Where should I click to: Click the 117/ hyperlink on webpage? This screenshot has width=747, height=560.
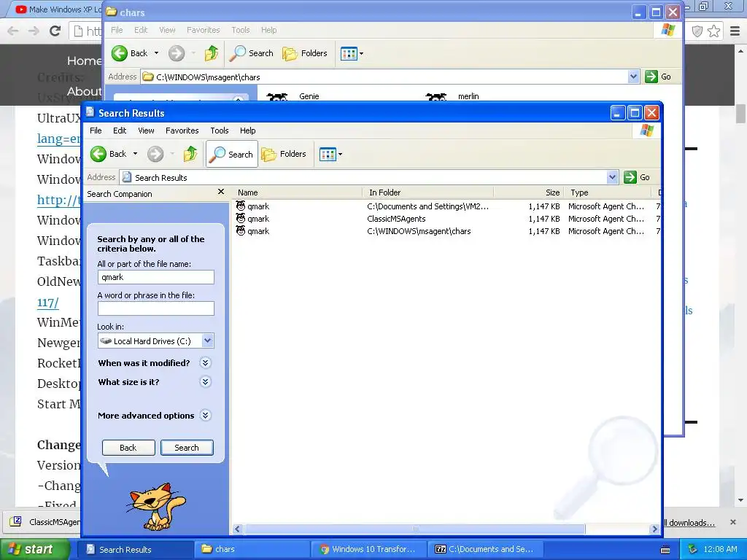click(47, 303)
